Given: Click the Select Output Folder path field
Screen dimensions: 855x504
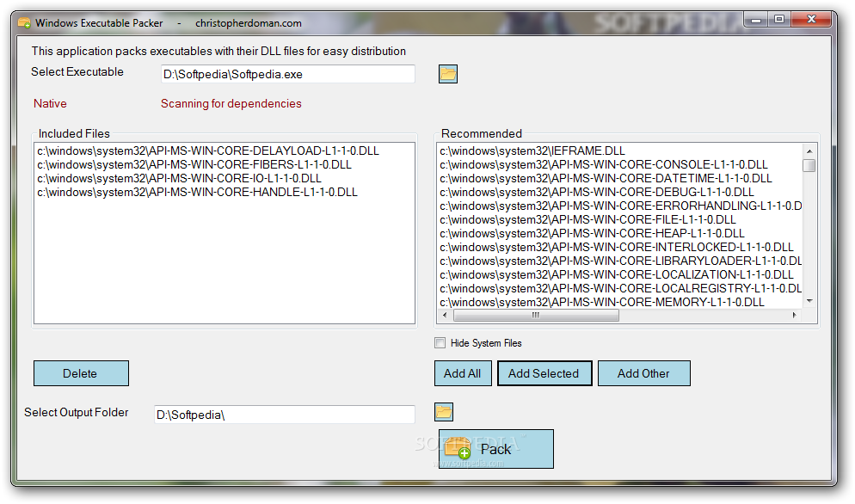Looking at the screenshot, I should pyautogui.click(x=285, y=415).
